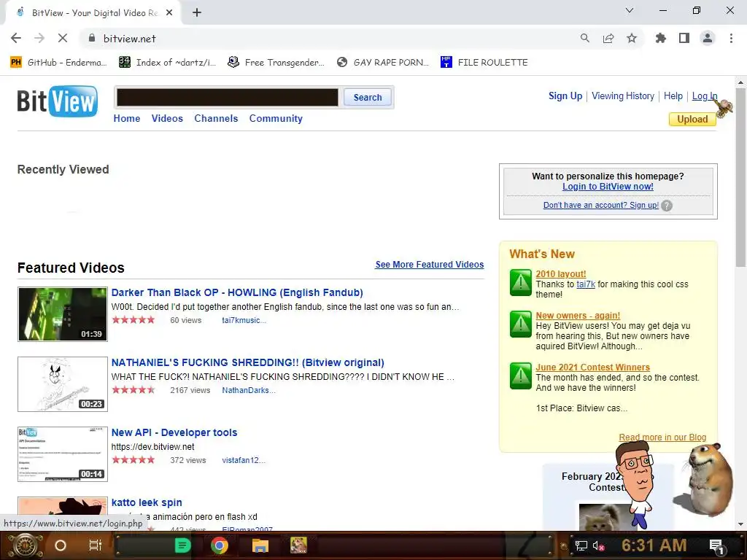This screenshot has width=747, height=560.
Task: Click the yellow Upload button
Action: pyautogui.click(x=692, y=119)
